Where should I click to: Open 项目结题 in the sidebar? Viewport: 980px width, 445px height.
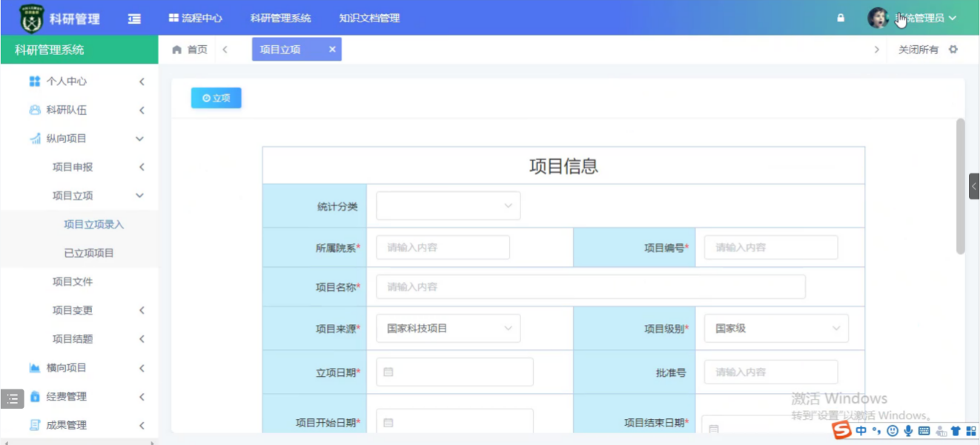point(73,339)
